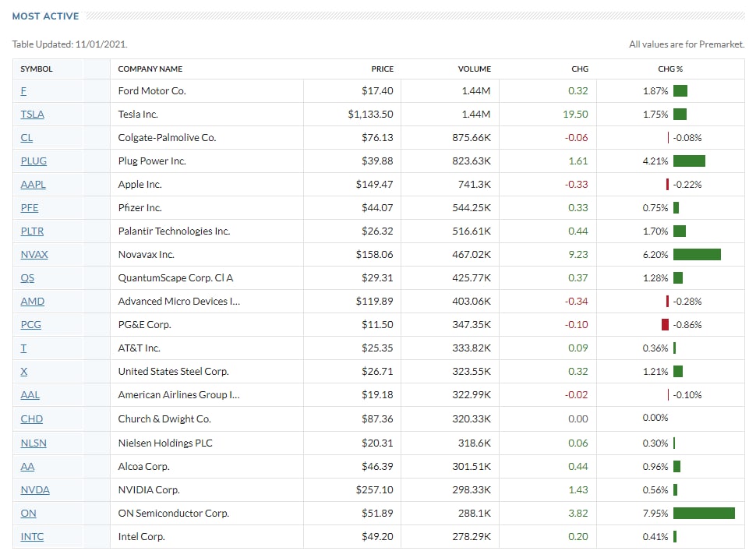Viewport: 756px width, 558px height.
Task: Click Novavax 6.20% green change bar
Action: 697,255
